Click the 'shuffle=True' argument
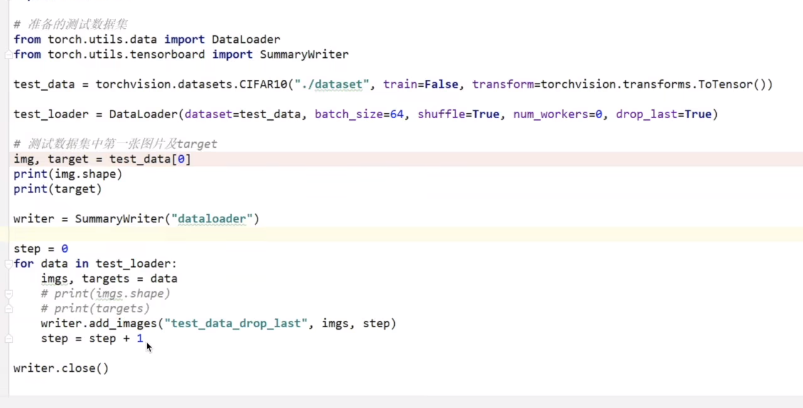The height and width of the screenshot is (408, 803). (x=459, y=114)
